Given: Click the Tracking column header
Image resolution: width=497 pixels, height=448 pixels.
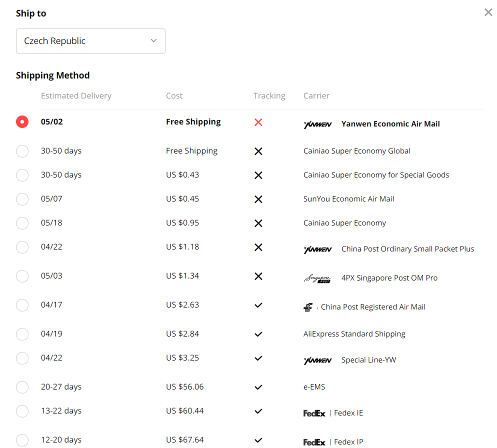Looking at the screenshot, I should [269, 96].
